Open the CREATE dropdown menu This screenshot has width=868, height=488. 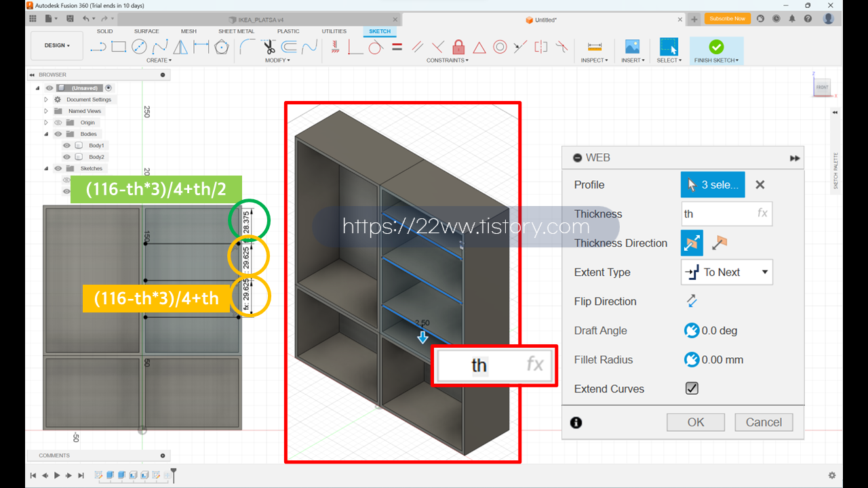click(x=159, y=60)
